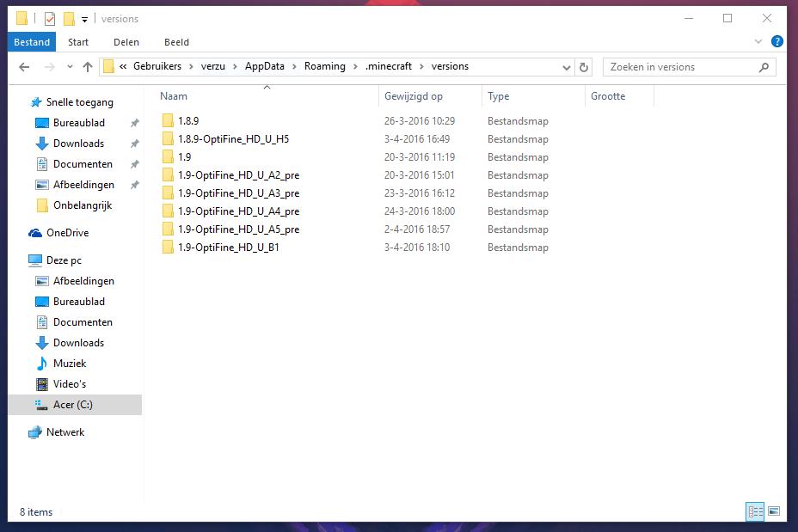
Task: Open the Delen ribbon tab
Action: tap(126, 42)
